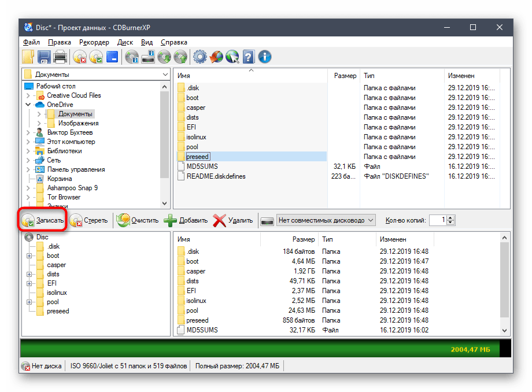This screenshot has width=532, height=392.
Task: Open the drive selection dropdown
Action: (x=371, y=220)
